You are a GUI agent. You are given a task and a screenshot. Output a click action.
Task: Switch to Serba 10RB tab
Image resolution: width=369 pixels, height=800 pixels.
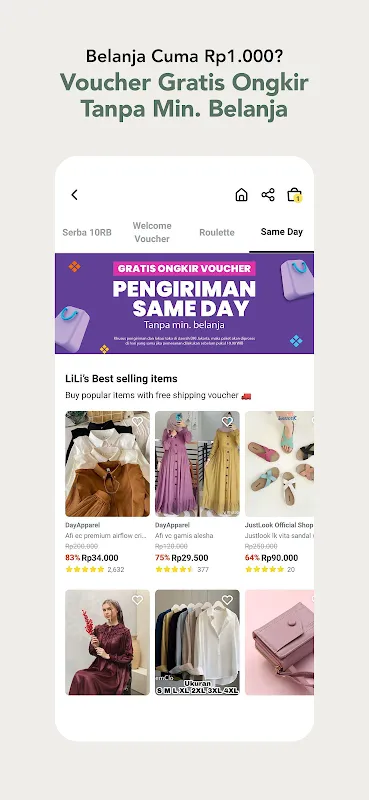pyautogui.click(x=87, y=232)
